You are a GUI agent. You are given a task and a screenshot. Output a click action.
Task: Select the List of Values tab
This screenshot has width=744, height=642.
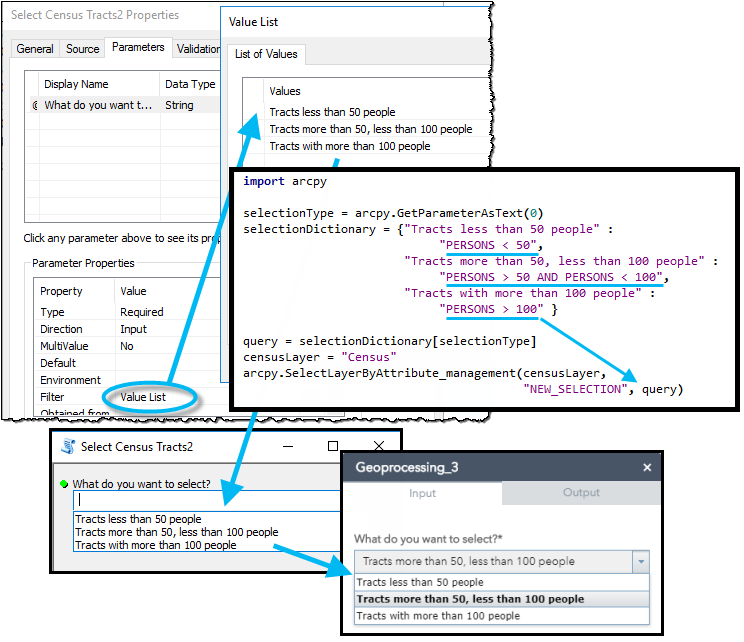[266, 54]
